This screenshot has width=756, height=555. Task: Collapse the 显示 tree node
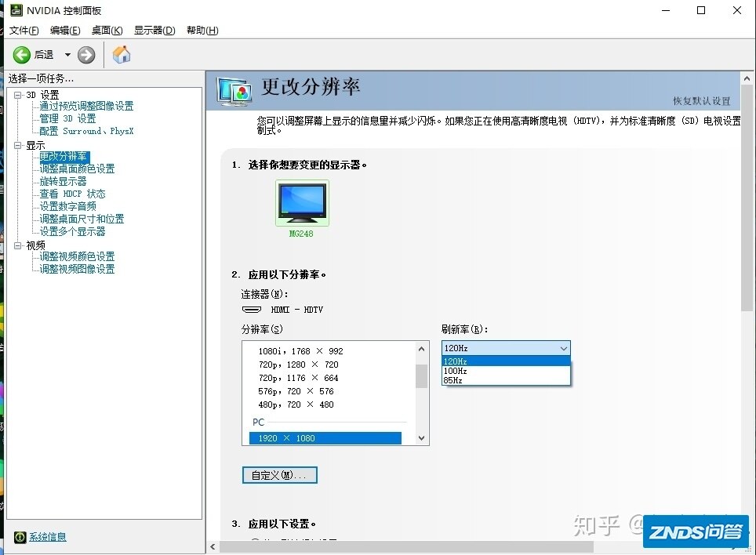tap(18, 145)
